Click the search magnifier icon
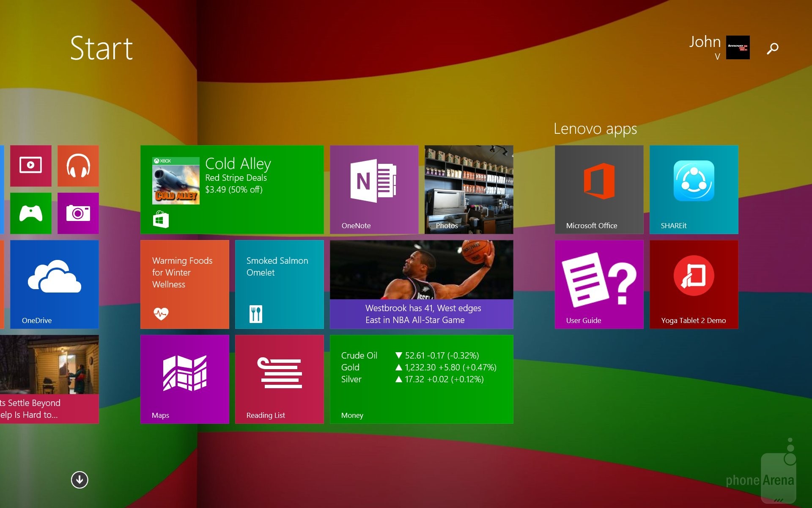This screenshot has width=812, height=508. [x=772, y=49]
